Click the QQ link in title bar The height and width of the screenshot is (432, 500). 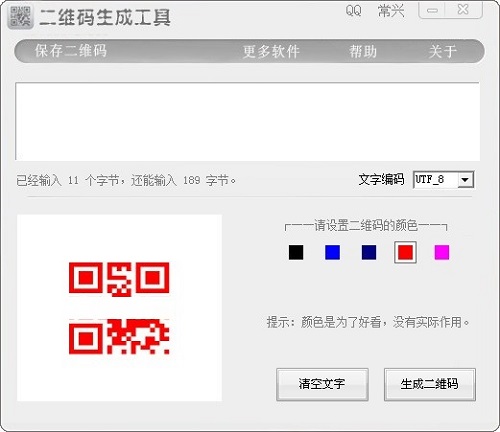353,11
